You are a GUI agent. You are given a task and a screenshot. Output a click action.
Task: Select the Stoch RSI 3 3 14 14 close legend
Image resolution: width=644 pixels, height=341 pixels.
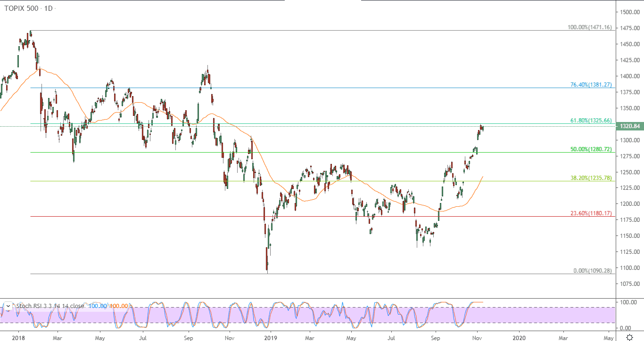pos(50,306)
